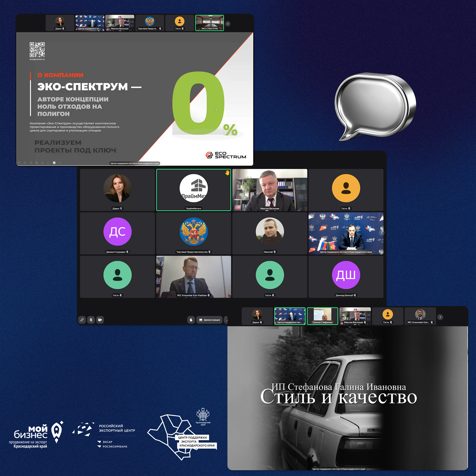Click the ECO SPECTRUM logo on the slide
The height and width of the screenshot is (476, 476).
pos(226,155)
